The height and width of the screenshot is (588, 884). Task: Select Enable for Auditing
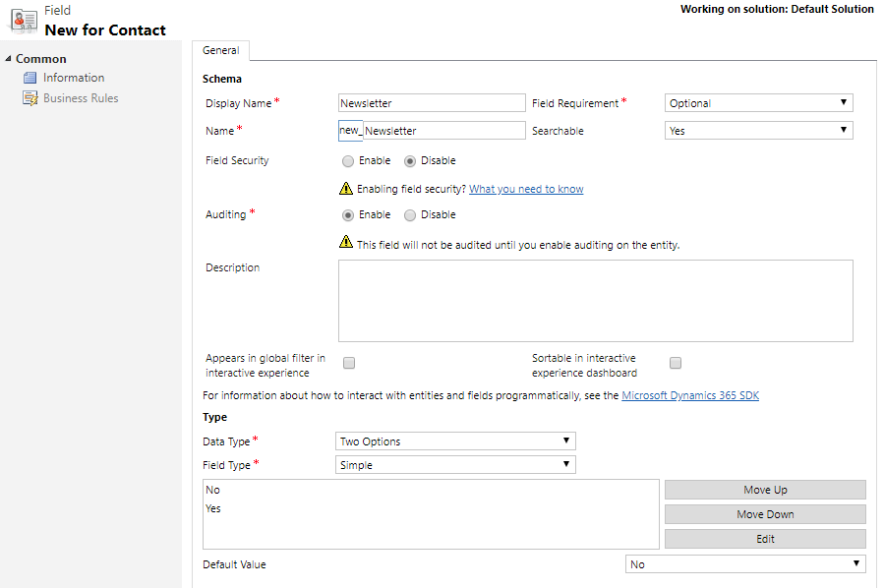(x=348, y=215)
